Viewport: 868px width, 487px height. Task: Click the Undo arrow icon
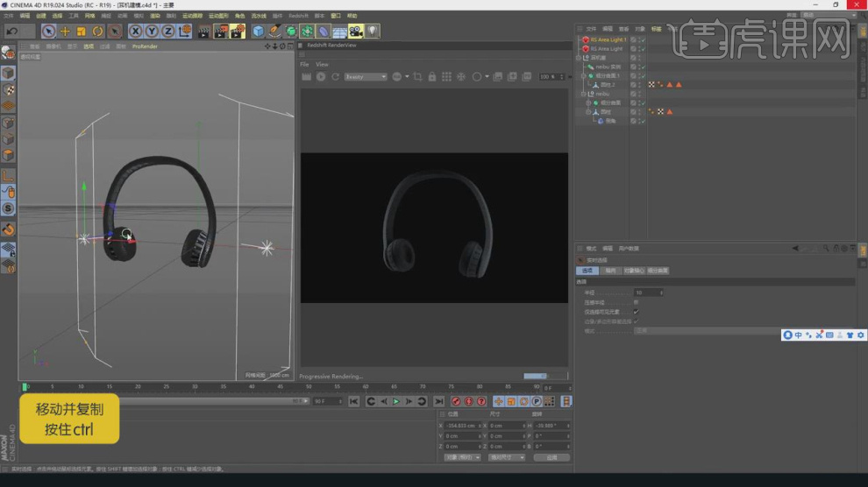point(12,32)
